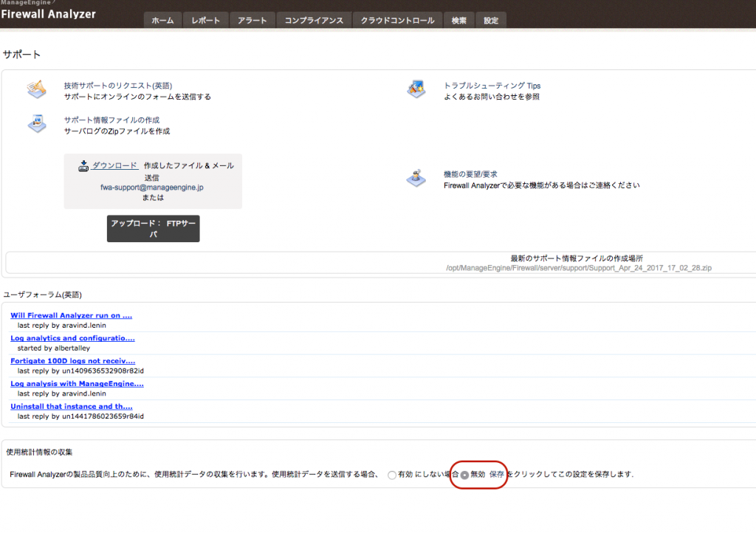This screenshot has height=533, width=756.
Task: Click the サポート page heading
Action: pyautogui.click(x=21, y=55)
